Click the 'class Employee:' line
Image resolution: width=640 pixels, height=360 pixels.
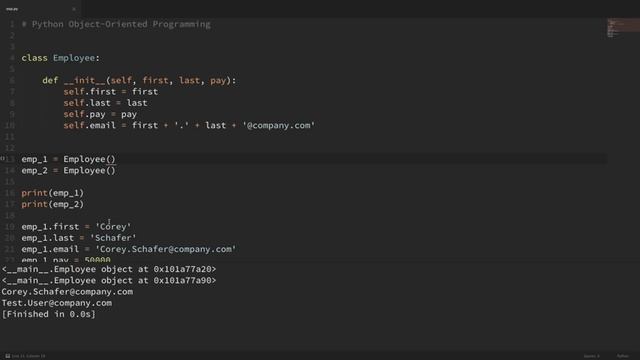click(60, 58)
